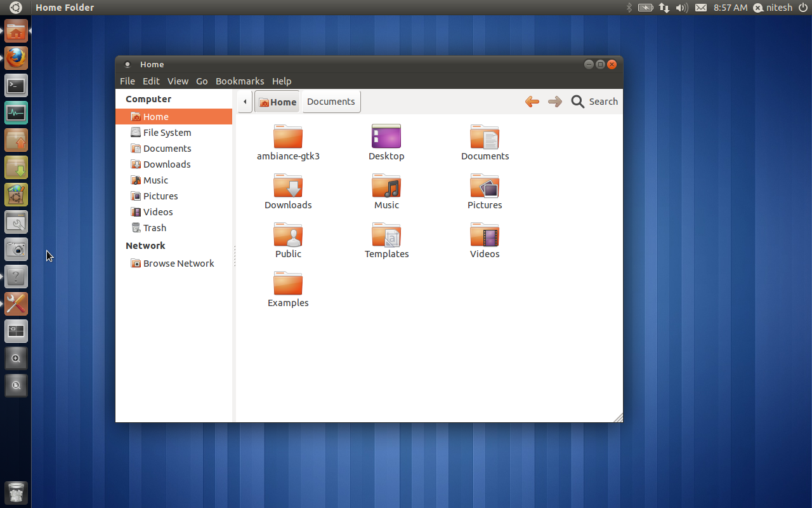Click the forward navigation arrow
Image resolution: width=812 pixels, height=508 pixels.
click(x=554, y=101)
